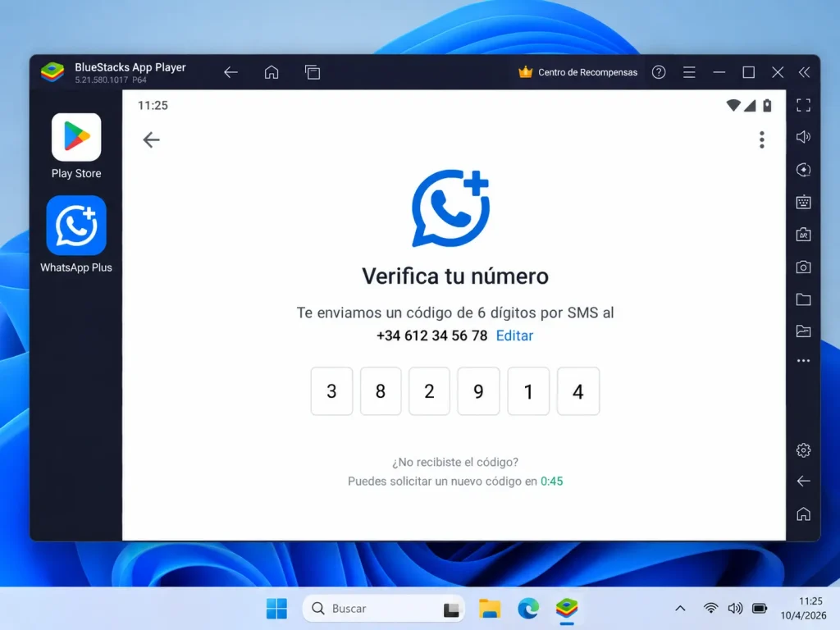Click the install APK icon
Viewport: 840px width, 630px height.
803,234
